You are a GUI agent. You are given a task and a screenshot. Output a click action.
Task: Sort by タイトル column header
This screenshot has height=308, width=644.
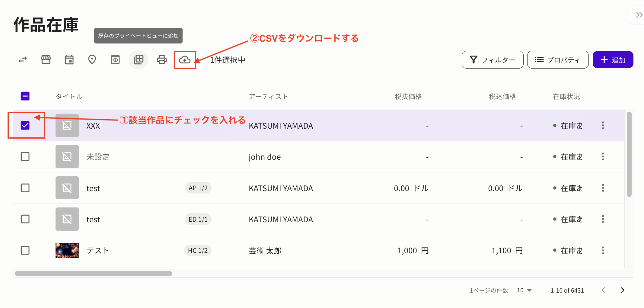point(69,96)
